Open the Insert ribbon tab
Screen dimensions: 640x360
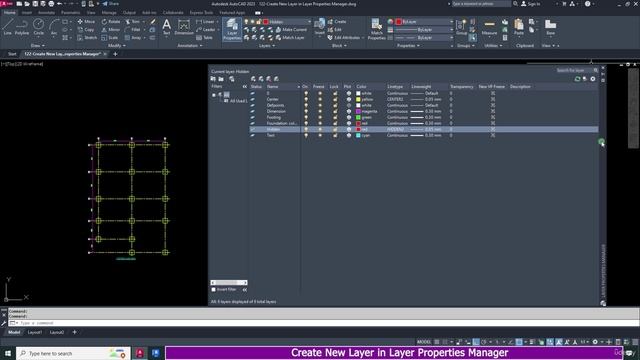27,13
